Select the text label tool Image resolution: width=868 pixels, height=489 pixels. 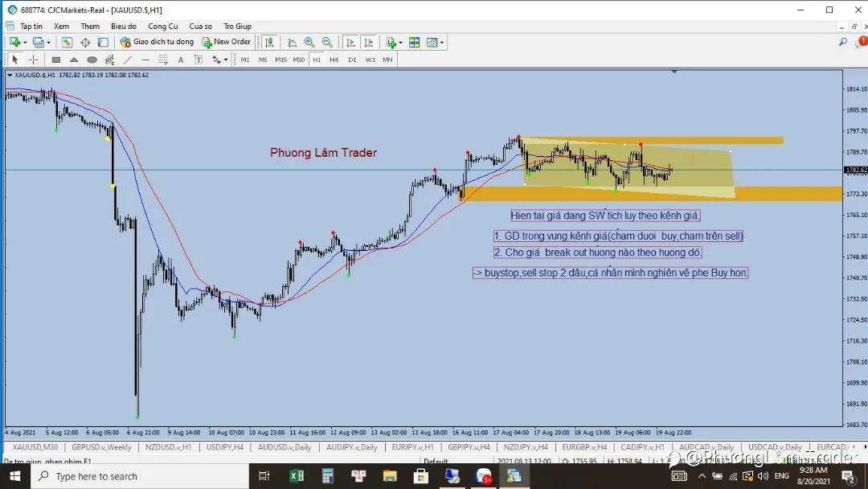199,60
